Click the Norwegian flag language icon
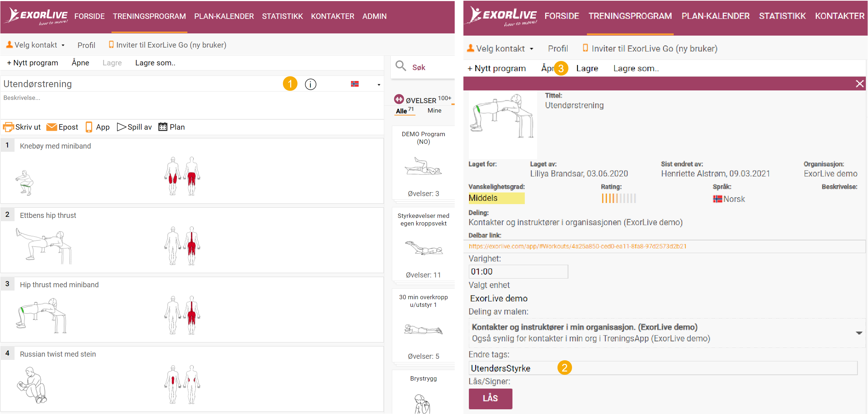Viewport: 868px width, 414px height. coord(355,84)
